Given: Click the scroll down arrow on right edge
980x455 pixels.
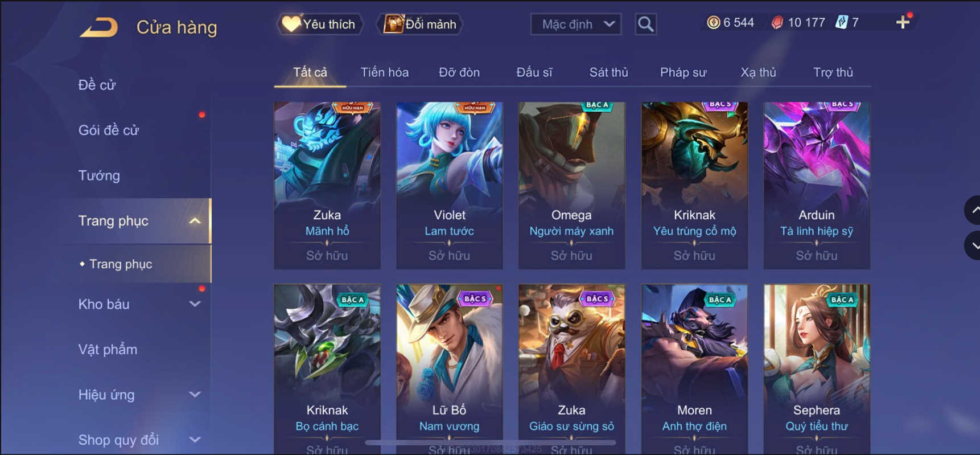Looking at the screenshot, I should coord(973,245).
